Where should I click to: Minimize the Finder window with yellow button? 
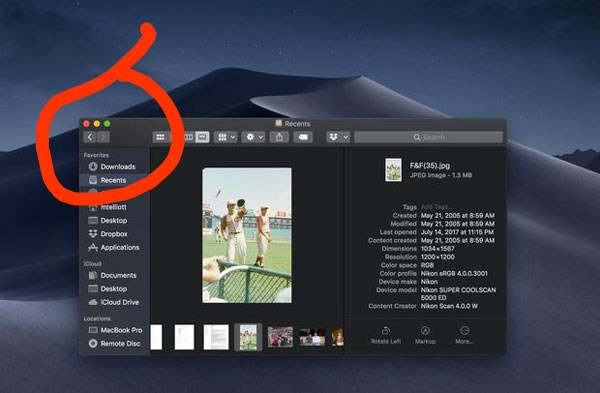click(x=97, y=124)
